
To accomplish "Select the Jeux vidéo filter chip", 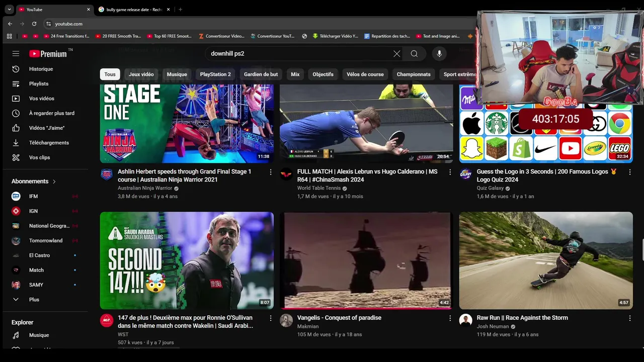I will (141, 74).
